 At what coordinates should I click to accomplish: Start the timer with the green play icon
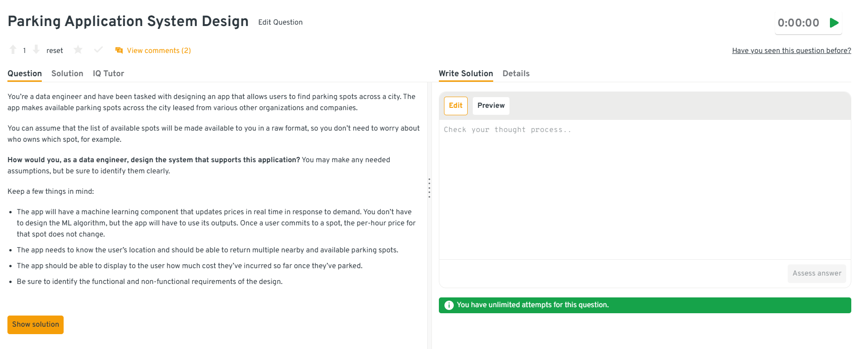[x=834, y=23]
